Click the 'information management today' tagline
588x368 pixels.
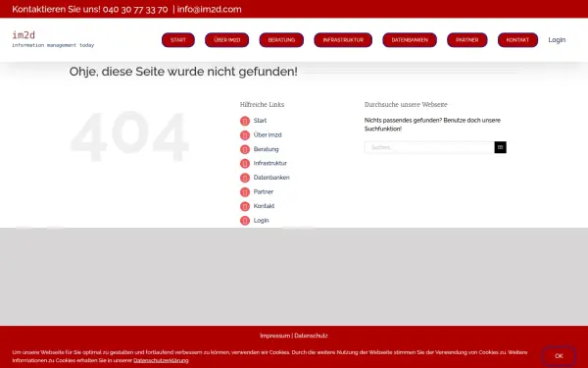click(x=53, y=45)
